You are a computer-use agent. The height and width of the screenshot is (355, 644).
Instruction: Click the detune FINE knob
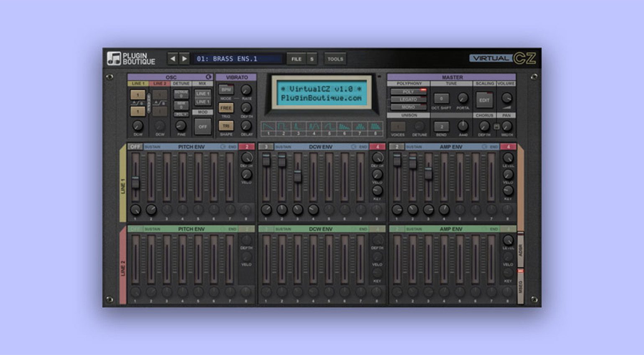coord(181,125)
